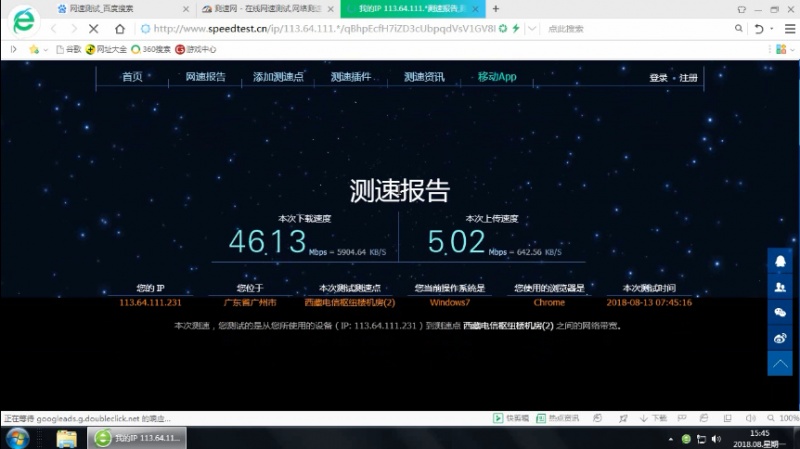Open the 谷歌 bookmark
This screenshot has width=800, height=449.
point(68,49)
